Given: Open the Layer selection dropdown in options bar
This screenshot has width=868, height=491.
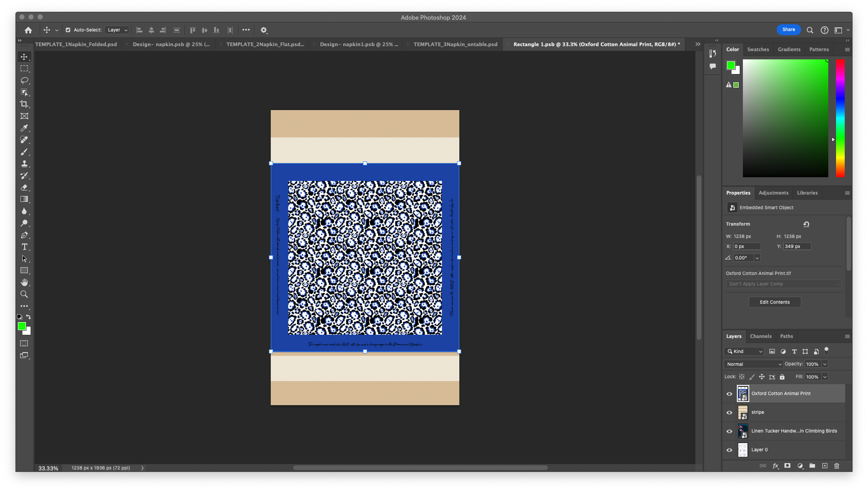Looking at the screenshot, I should 117,30.
